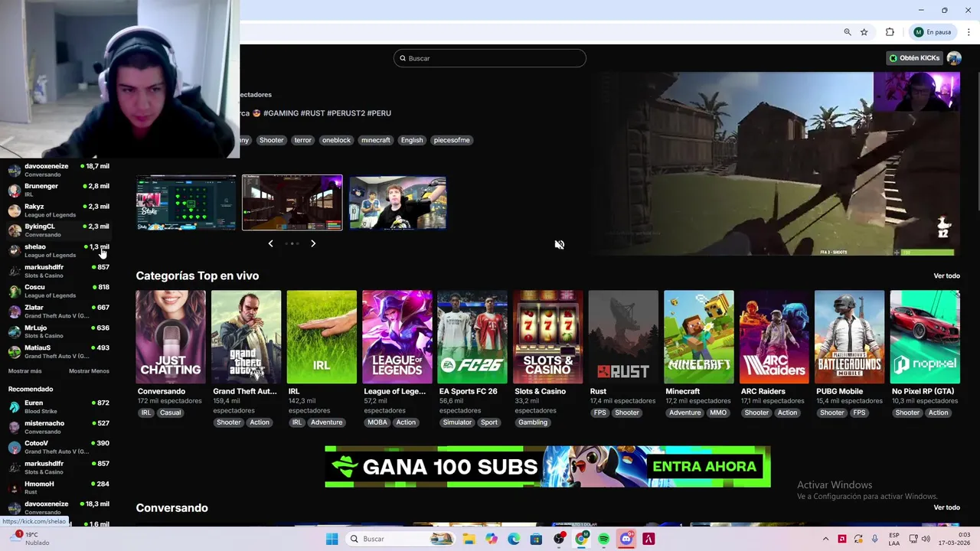Screen dimensions: 980x551
Task: Click the MMO tag under Minecraft
Action: click(718, 412)
